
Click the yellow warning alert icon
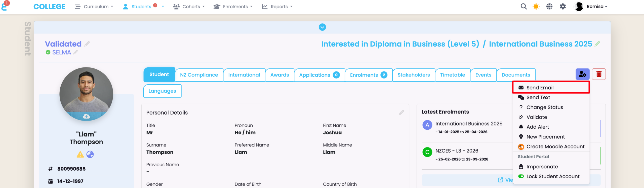tap(80, 155)
